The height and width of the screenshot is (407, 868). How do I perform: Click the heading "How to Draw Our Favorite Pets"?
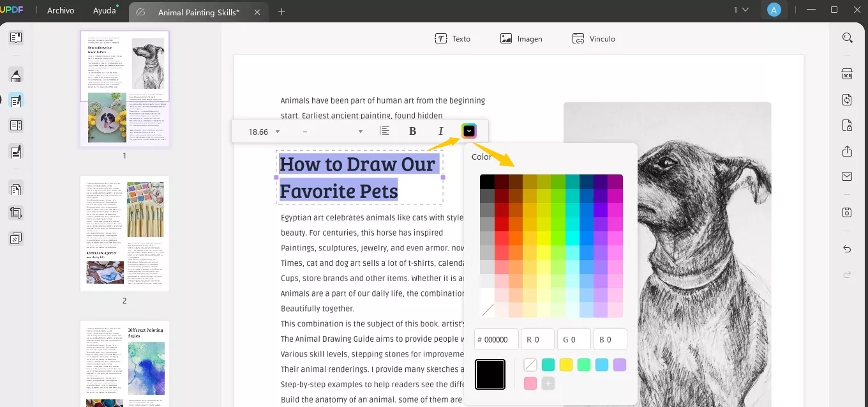[359, 177]
